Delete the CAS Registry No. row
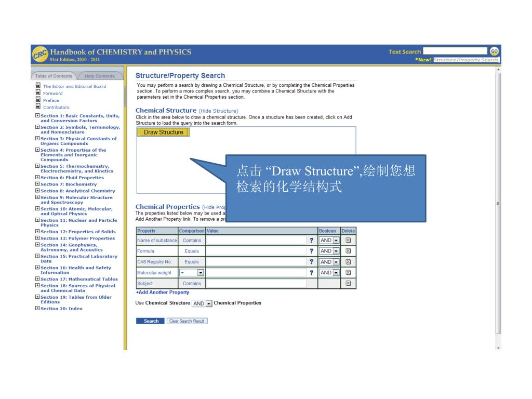The height and width of the screenshot is (399, 532). tap(348, 262)
